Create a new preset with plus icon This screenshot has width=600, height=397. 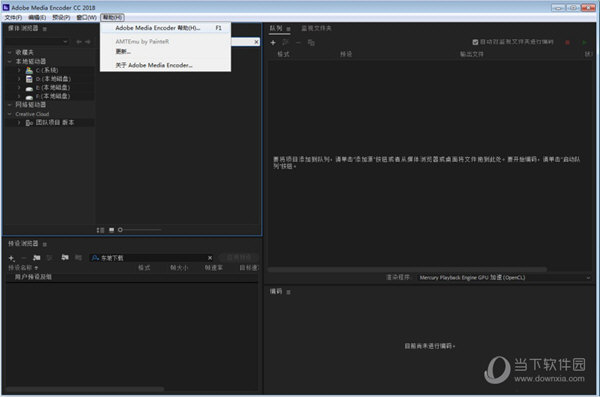pyautogui.click(x=11, y=258)
